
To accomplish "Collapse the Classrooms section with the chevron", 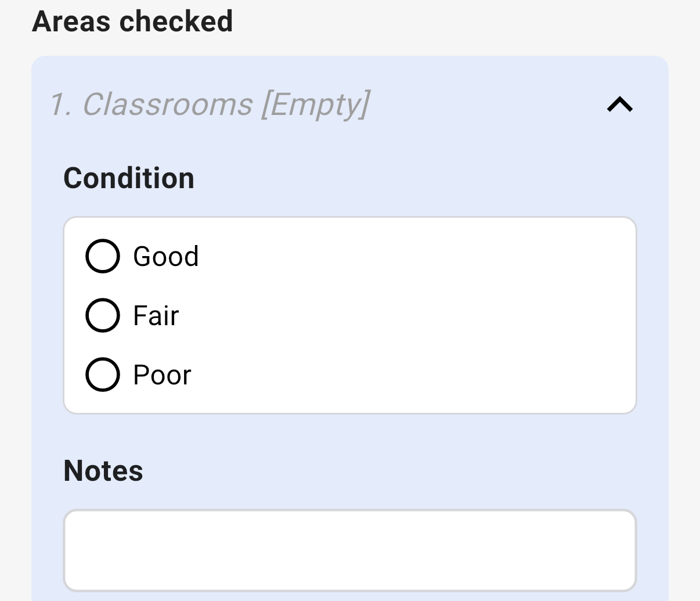I will click(x=620, y=105).
